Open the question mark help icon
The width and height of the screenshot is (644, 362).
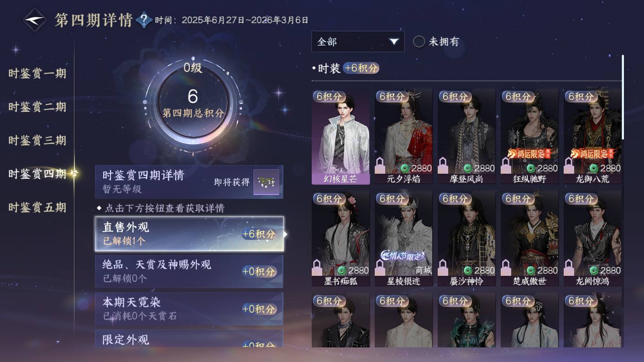144,20
